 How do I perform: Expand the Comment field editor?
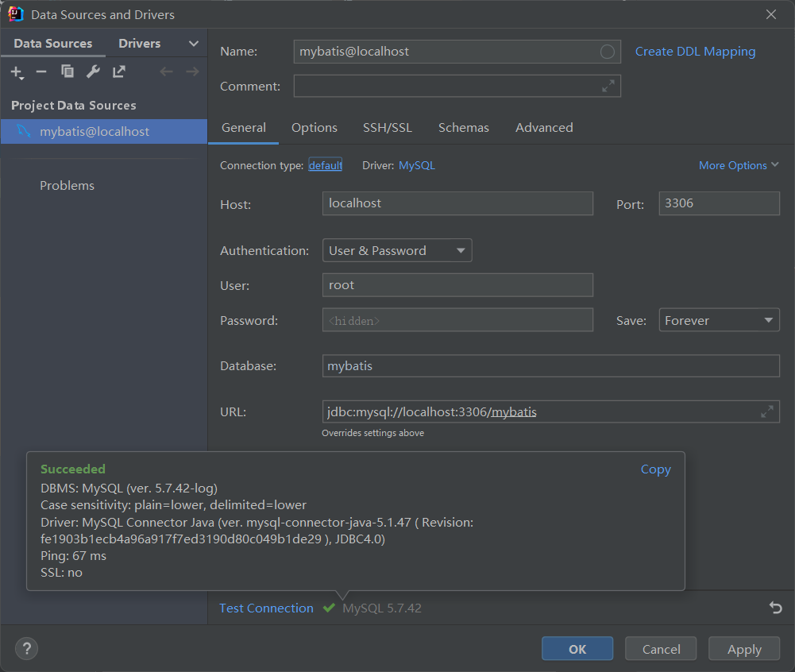(x=608, y=86)
